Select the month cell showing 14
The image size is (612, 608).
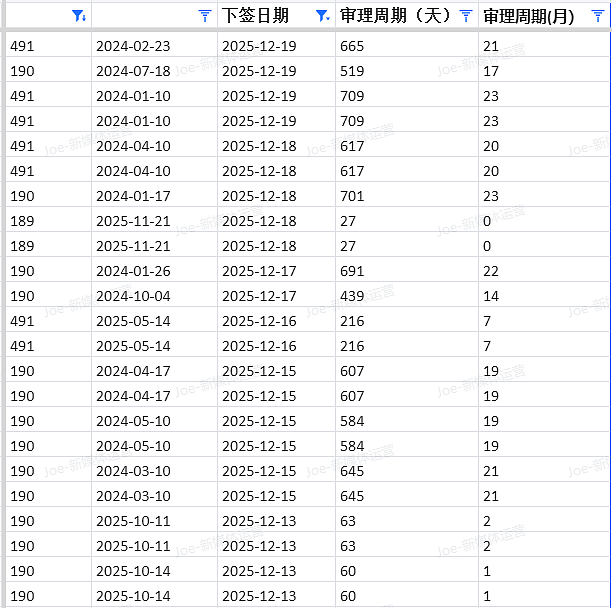pyautogui.click(x=544, y=296)
